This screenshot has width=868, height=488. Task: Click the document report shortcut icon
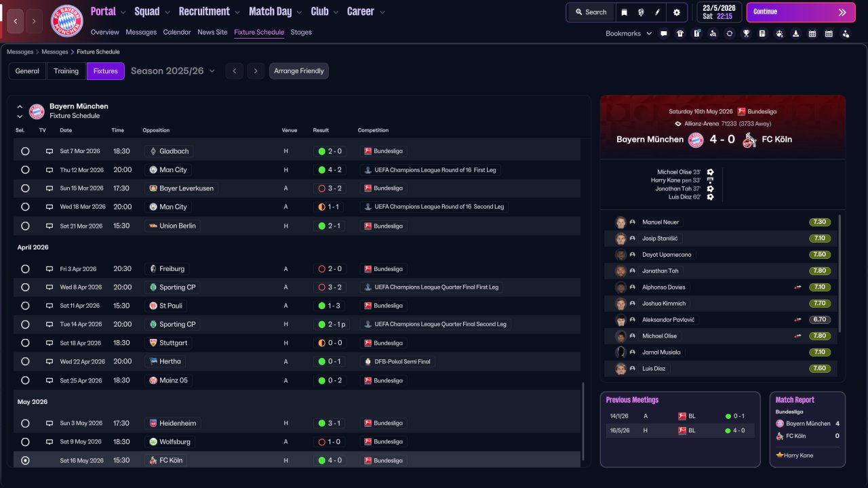[762, 33]
